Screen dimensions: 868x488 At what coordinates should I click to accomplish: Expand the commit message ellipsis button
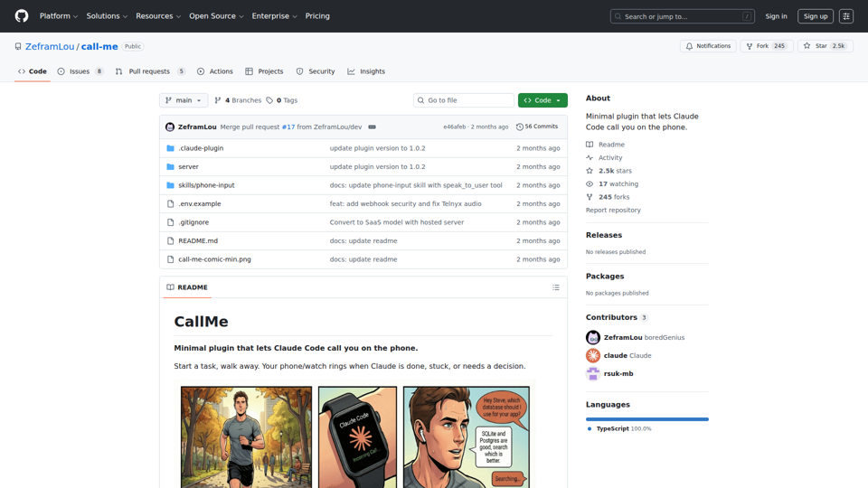(372, 127)
